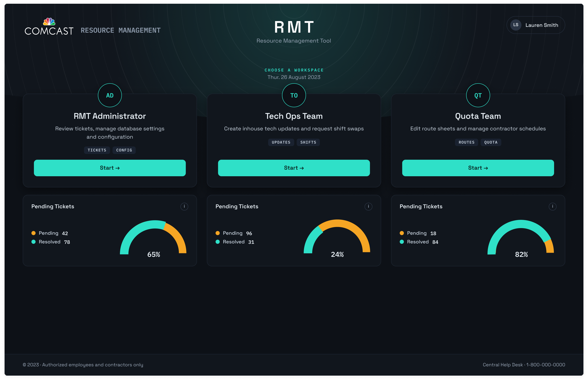Open the Lauren Smith profile menu
588x381 pixels.
tap(536, 25)
